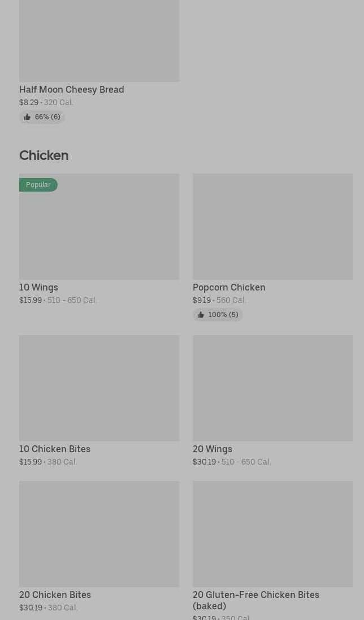
Task: Click the 10 Wings item name
Action: coord(38,287)
